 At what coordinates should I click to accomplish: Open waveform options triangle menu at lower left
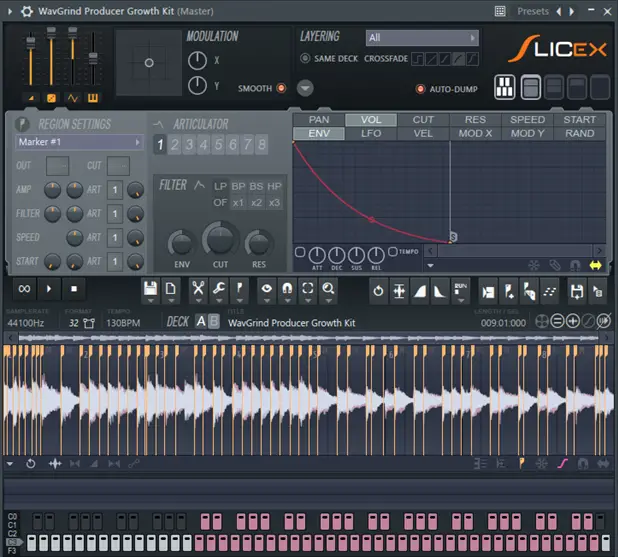10,464
